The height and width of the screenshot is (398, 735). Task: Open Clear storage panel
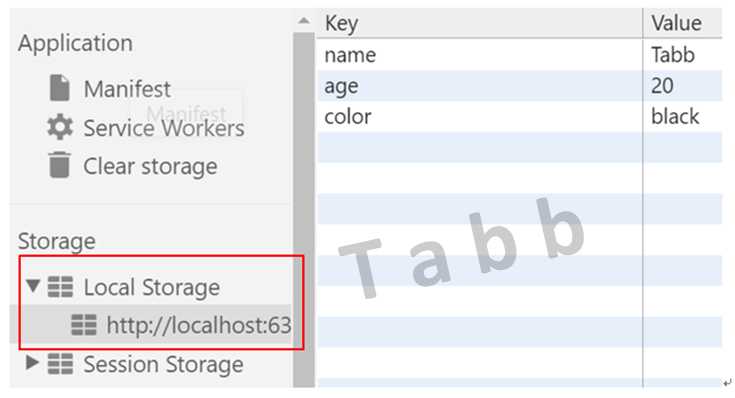[150, 166]
